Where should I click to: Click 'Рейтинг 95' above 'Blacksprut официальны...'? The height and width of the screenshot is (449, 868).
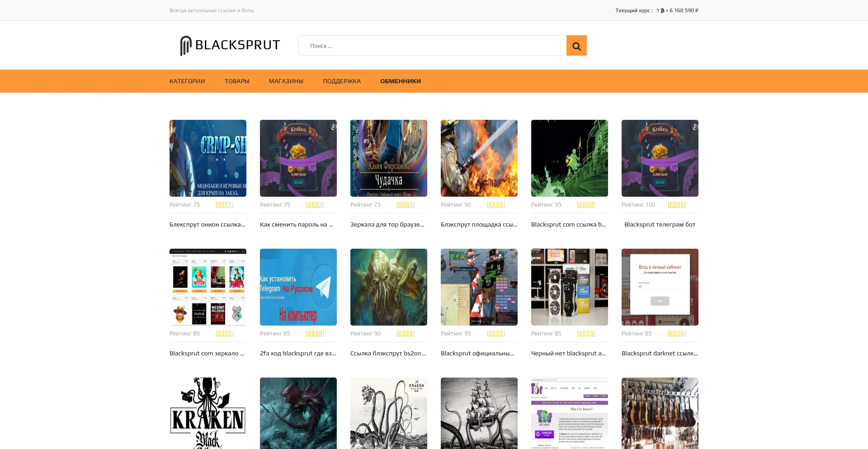(x=456, y=334)
